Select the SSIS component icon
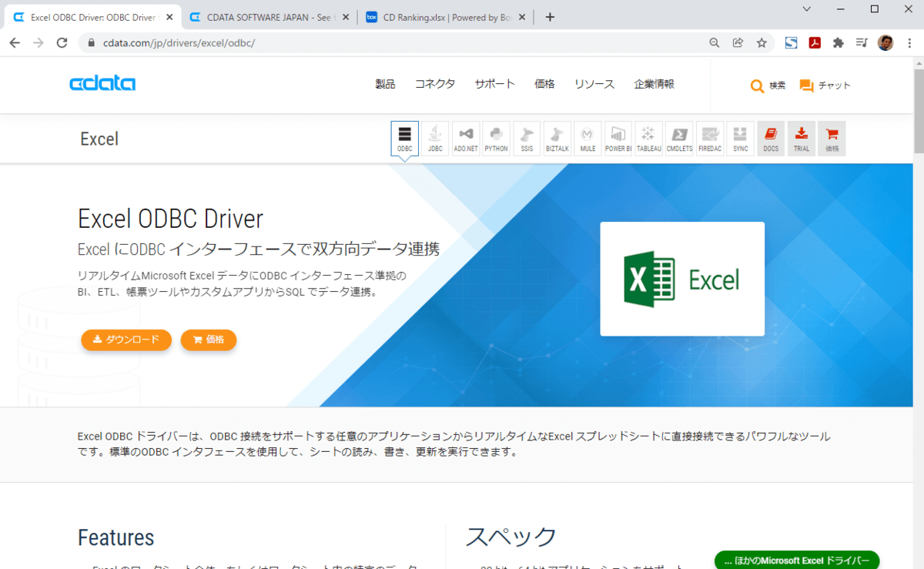This screenshot has width=924, height=569. (x=526, y=139)
